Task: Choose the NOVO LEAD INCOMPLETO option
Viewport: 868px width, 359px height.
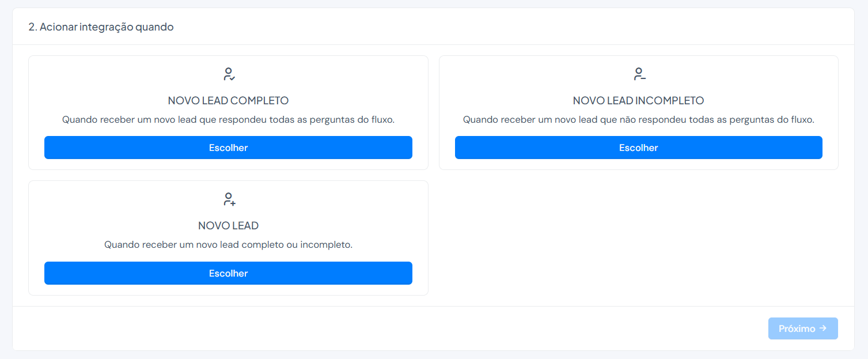Action: coord(639,148)
